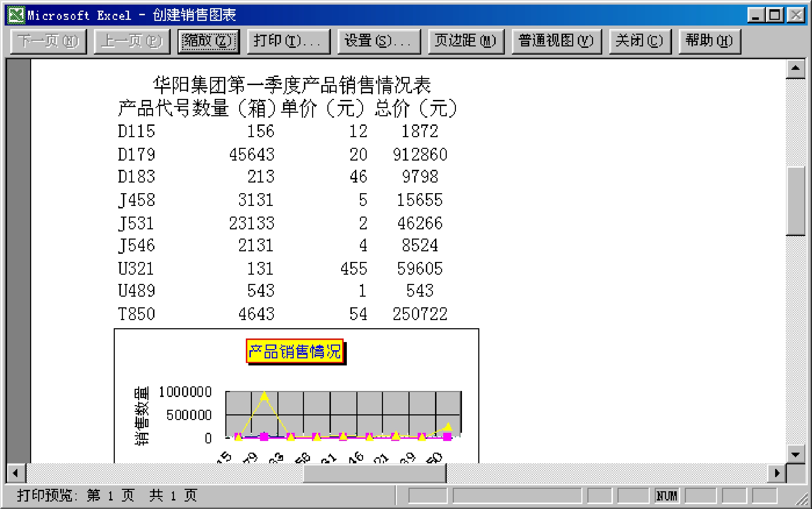Viewport: 812px width, 509px height.
Task: Switch to 普通视图(V) normal view
Action: coord(556,41)
